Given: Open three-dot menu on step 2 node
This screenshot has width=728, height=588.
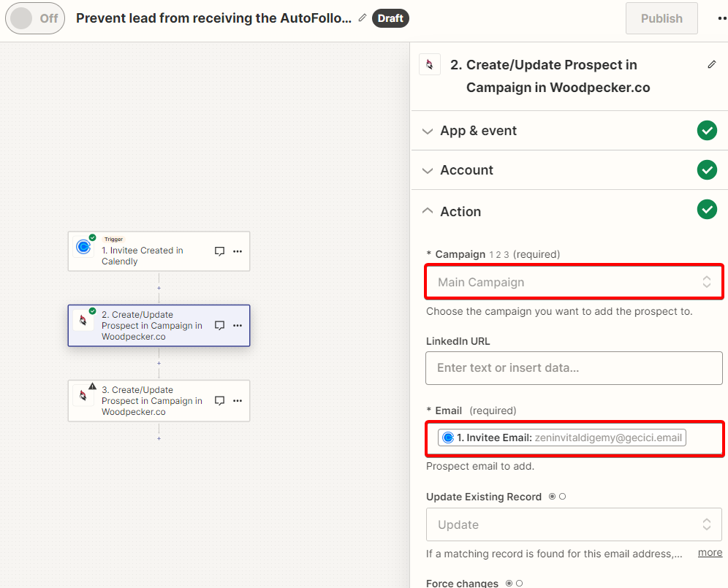Looking at the screenshot, I should (238, 325).
